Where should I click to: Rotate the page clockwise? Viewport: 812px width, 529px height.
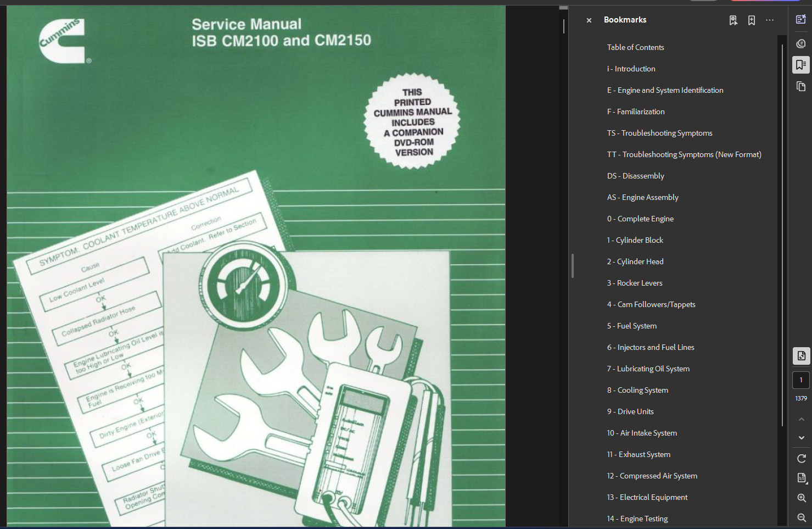point(801,458)
